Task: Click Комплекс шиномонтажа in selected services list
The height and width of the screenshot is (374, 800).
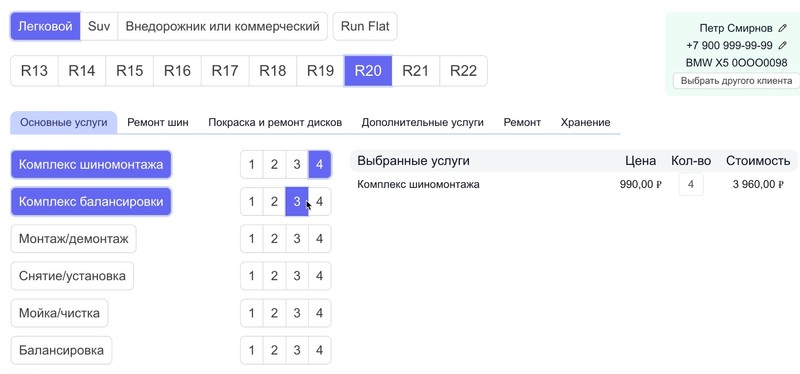Action: 418,185
